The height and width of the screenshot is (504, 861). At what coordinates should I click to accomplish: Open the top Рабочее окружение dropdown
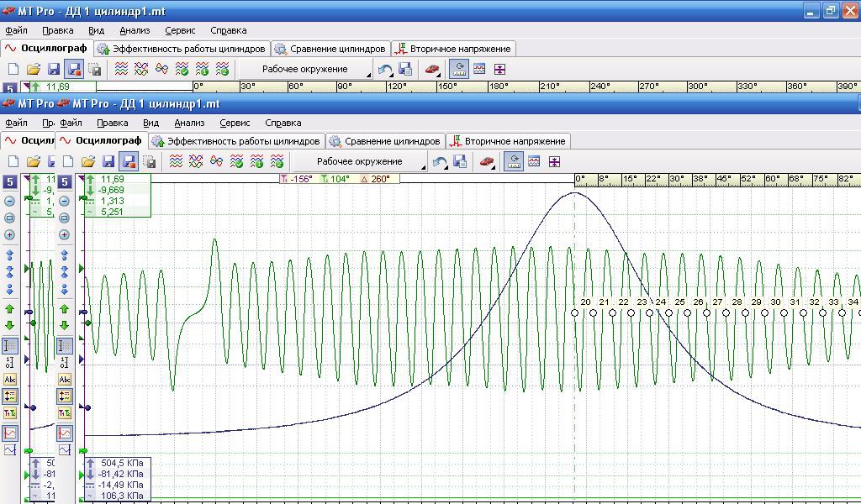[304, 70]
